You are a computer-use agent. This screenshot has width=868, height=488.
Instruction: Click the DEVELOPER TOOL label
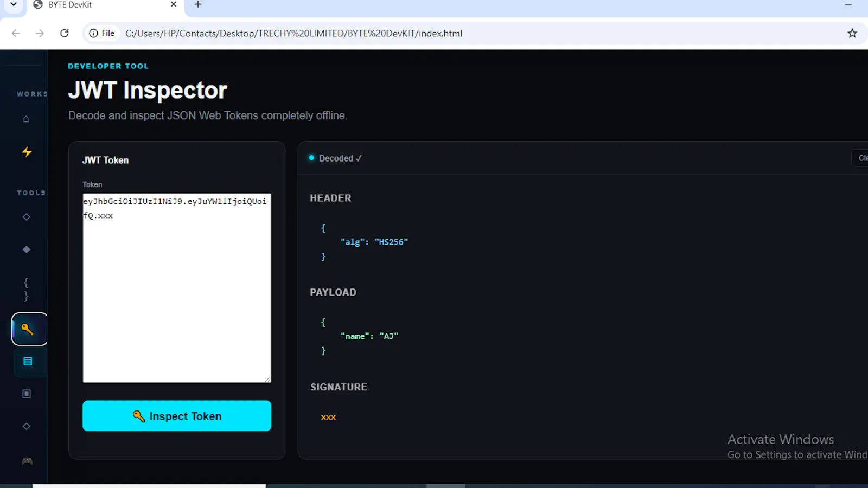tap(108, 66)
